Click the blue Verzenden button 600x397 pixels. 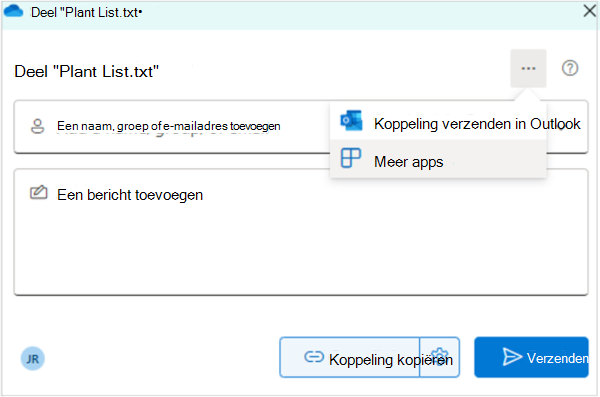(531, 357)
